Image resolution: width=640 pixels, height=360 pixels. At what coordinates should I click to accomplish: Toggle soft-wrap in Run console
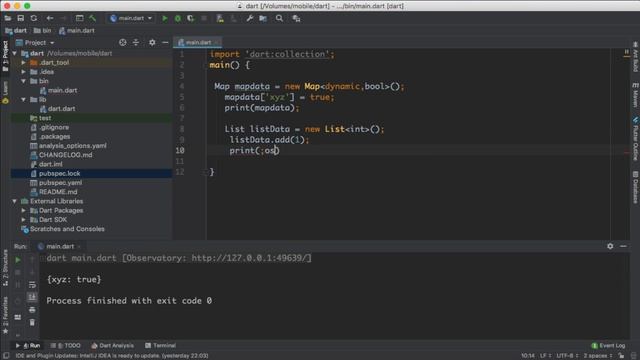coord(32,285)
